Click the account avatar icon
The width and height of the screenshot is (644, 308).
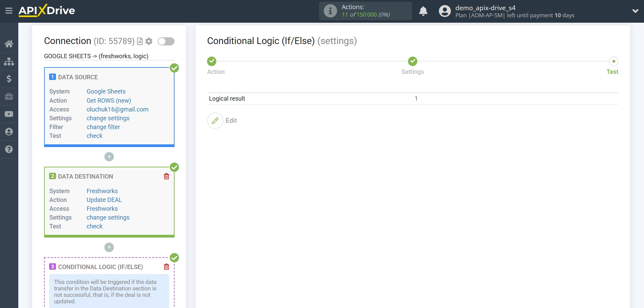(x=445, y=11)
